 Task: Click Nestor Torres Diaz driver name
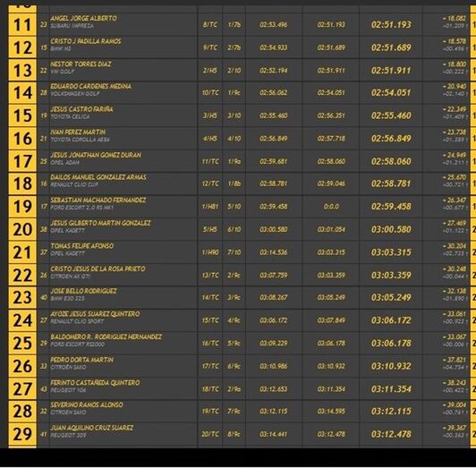81,64
